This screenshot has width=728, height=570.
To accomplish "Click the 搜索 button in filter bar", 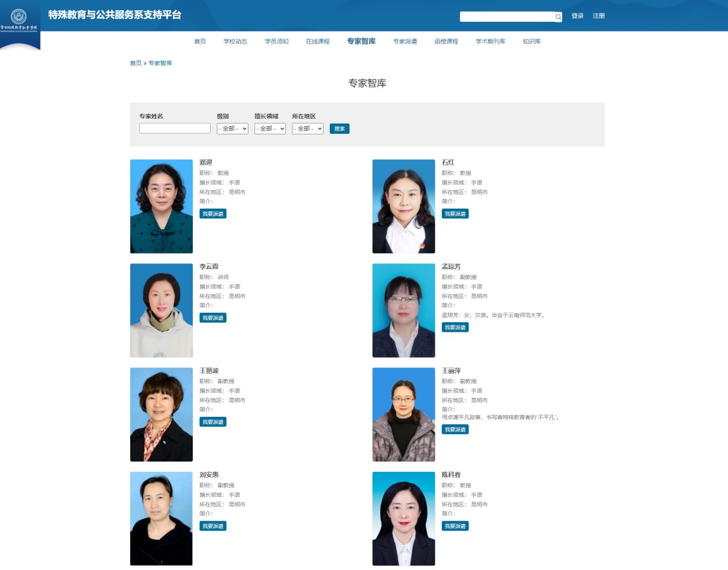I will (x=339, y=129).
